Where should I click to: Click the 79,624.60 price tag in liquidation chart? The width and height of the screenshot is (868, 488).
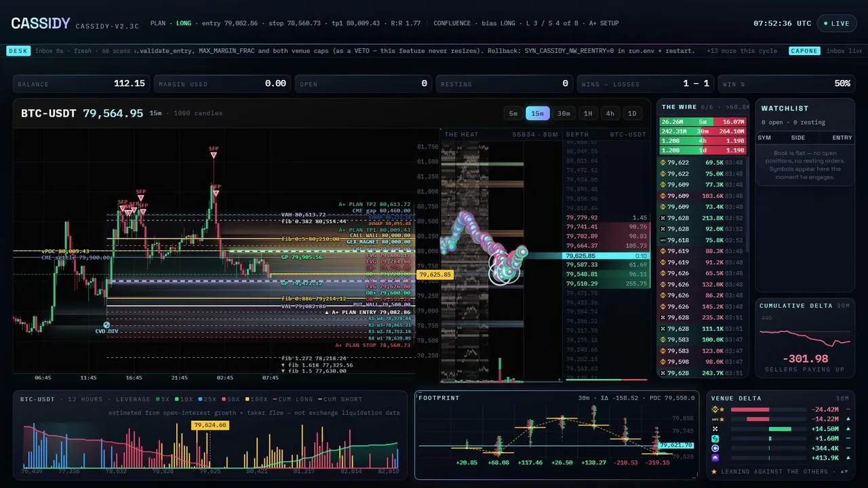pos(210,425)
